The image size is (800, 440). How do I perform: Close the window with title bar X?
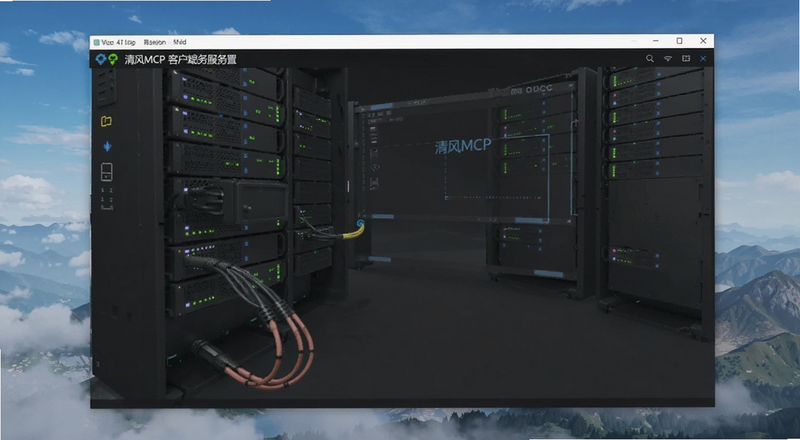[x=703, y=41]
